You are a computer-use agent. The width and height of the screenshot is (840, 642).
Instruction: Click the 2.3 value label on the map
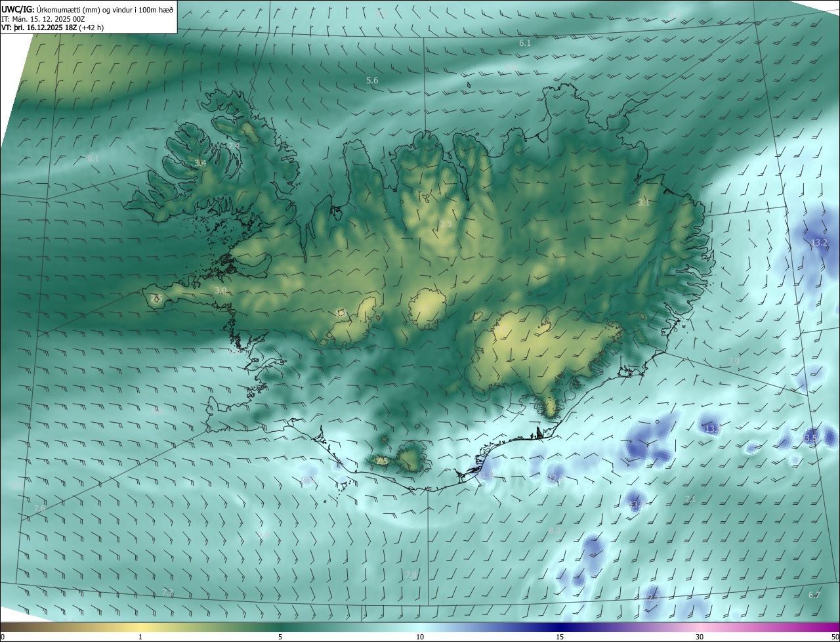(446, 225)
